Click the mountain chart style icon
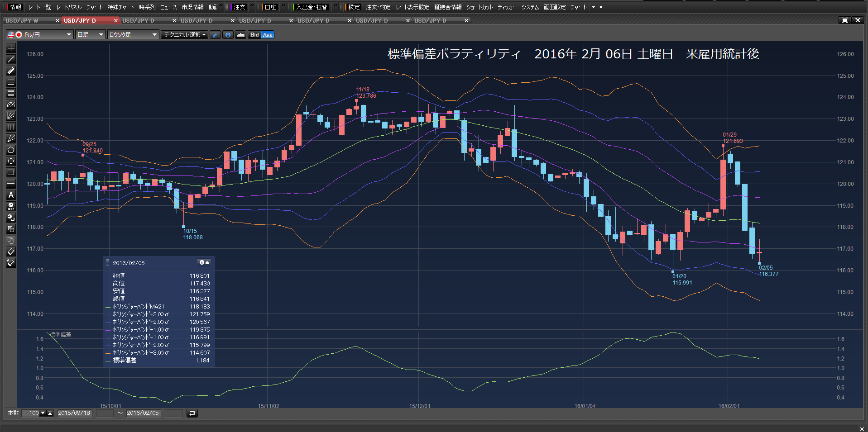This screenshot has height=432, width=868. (241, 35)
